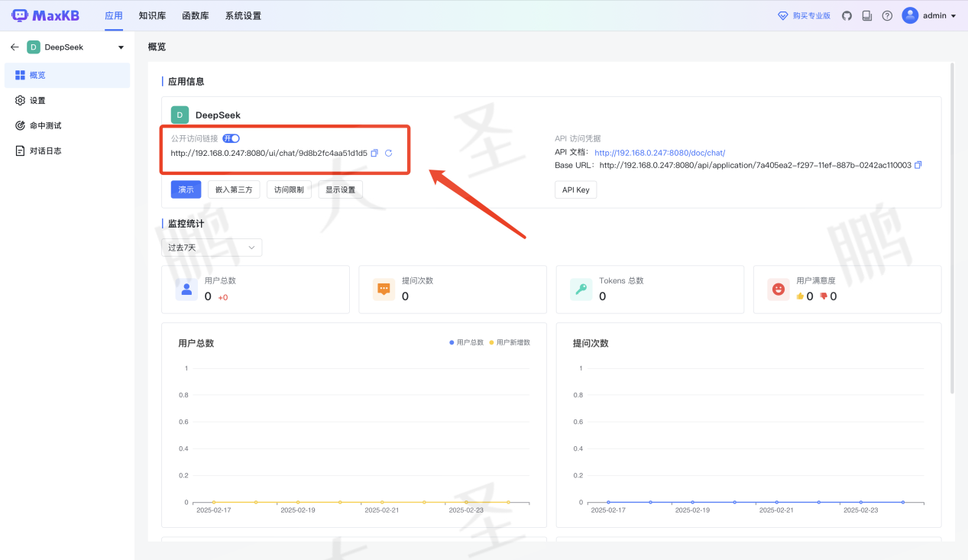
Task: Toggle the 用户总数 legend series
Action: pyautogui.click(x=466, y=342)
